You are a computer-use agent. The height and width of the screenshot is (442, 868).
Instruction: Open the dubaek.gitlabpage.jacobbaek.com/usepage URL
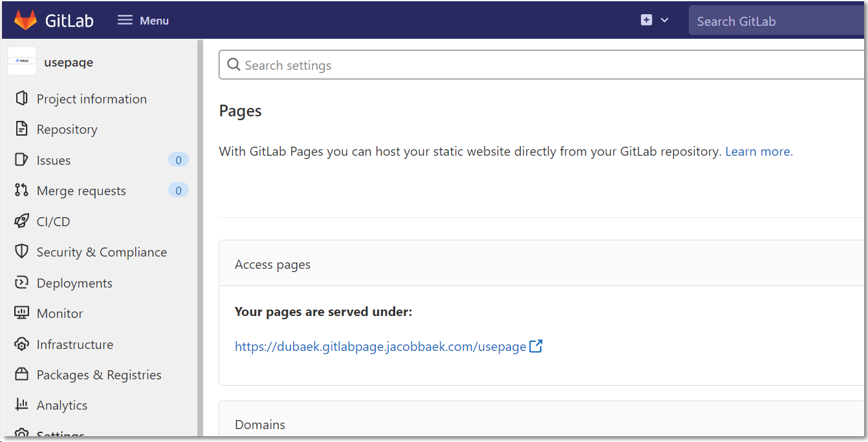click(x=380, y=346)
